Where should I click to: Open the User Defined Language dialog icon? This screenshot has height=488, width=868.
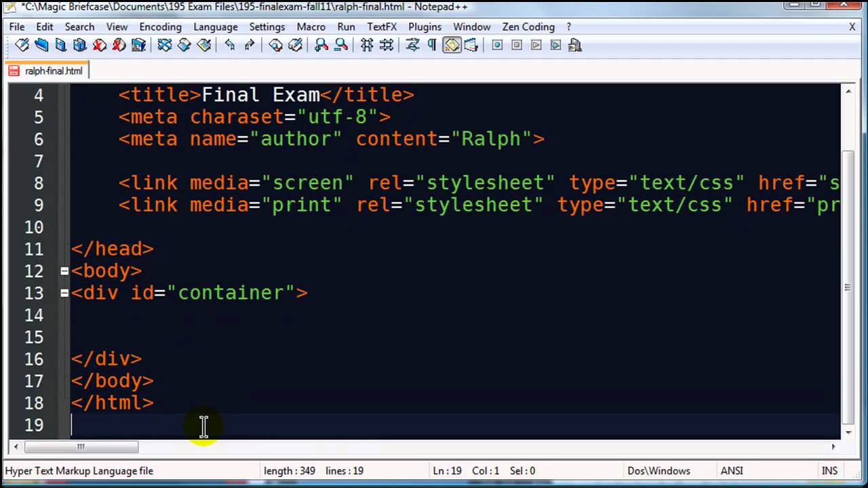click(x=471, y=45)
